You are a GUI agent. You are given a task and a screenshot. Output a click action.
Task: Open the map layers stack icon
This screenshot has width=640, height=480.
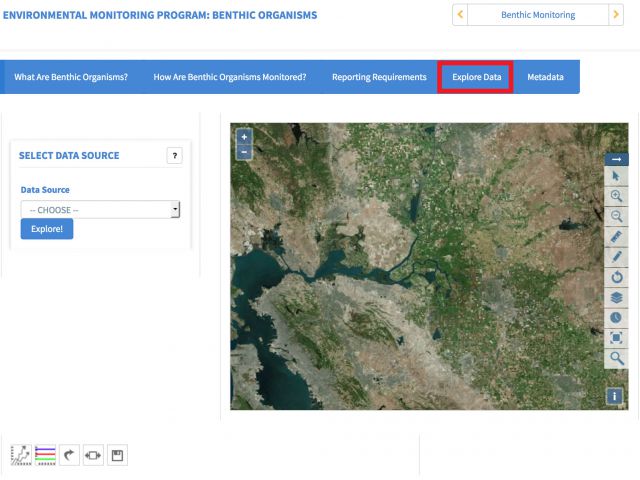click(616, 298)
